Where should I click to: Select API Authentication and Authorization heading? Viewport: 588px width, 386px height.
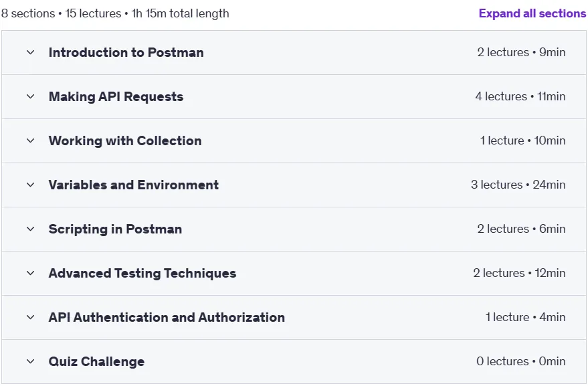click(x=167, y=317)
